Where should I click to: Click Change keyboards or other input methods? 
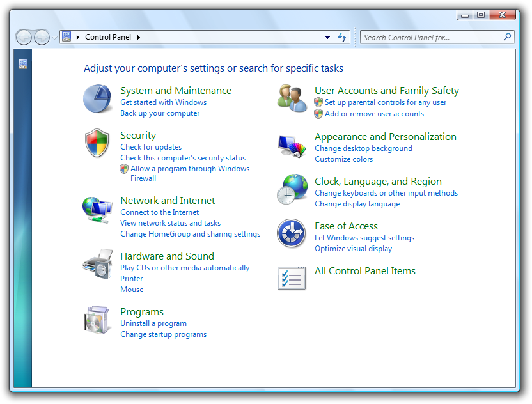[386, 193]
